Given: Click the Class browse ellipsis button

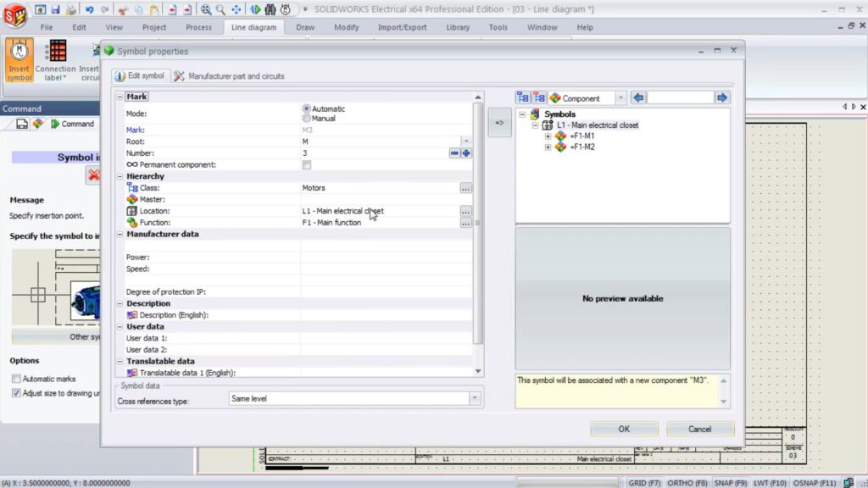Looking at the screenshot, I should pos(466,189).
